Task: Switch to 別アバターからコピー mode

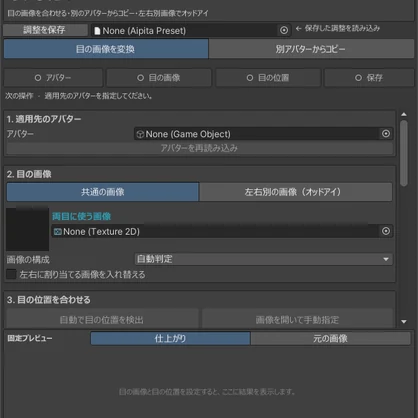Action: [x=311, y=49]
